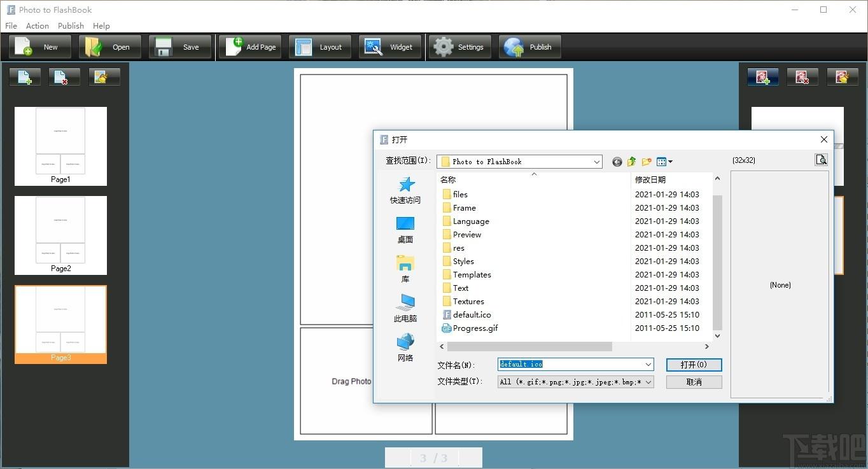This screenshot has width=868, height=469.
Task: Open Network (网络) location
Action: 405,348
